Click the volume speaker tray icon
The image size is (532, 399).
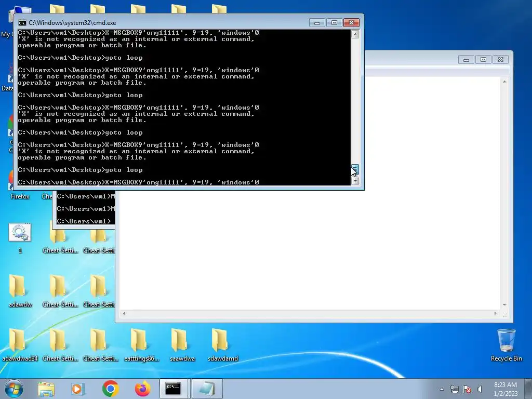[x=480, y=389]
